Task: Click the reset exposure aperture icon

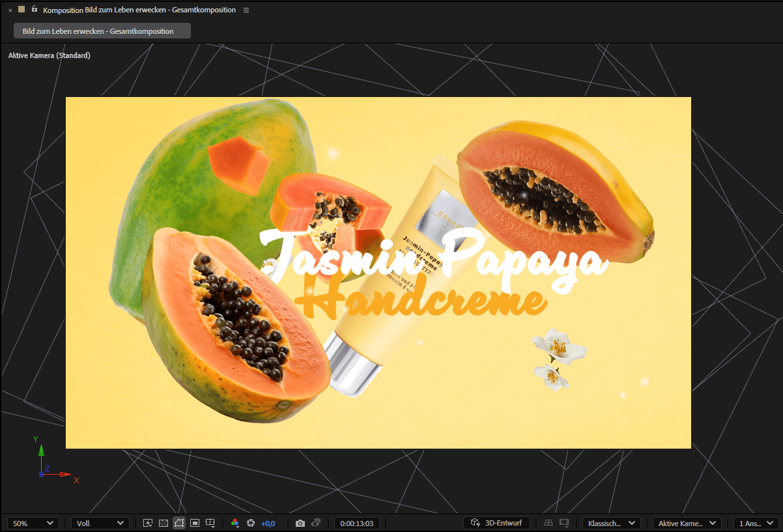Action: click(250, 523)
